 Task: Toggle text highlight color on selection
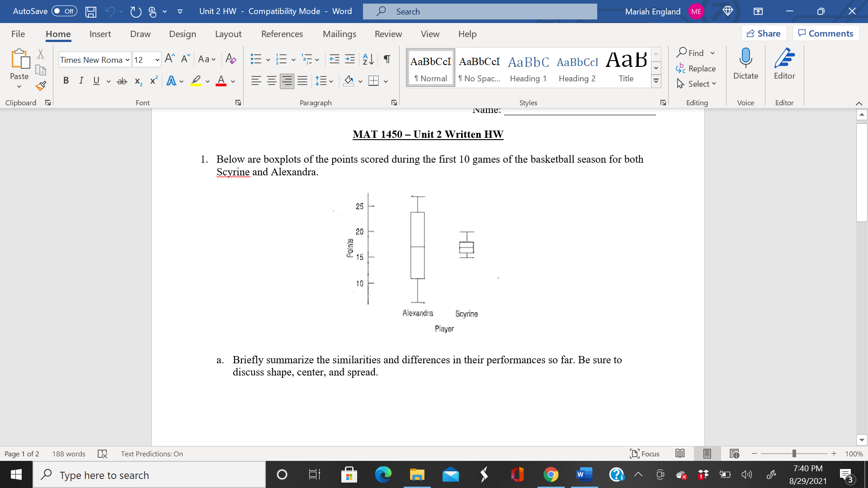pos(196,81)
